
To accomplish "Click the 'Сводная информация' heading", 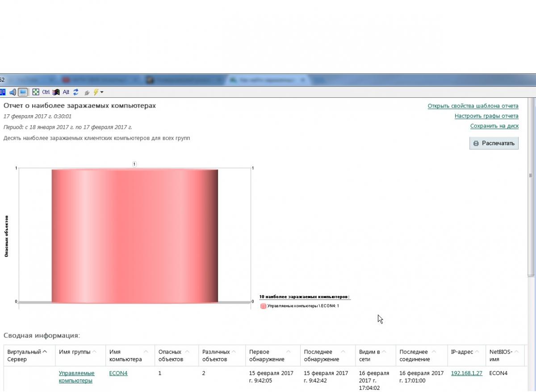I will click(x=42, y=335).
